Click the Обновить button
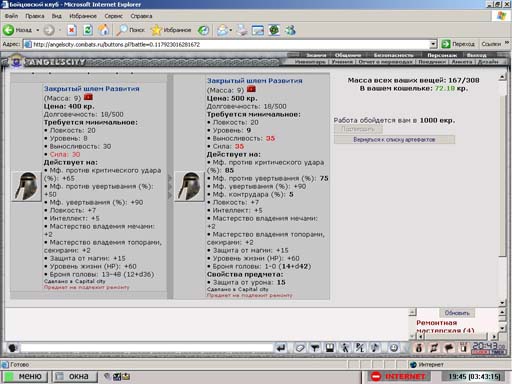 457,313
